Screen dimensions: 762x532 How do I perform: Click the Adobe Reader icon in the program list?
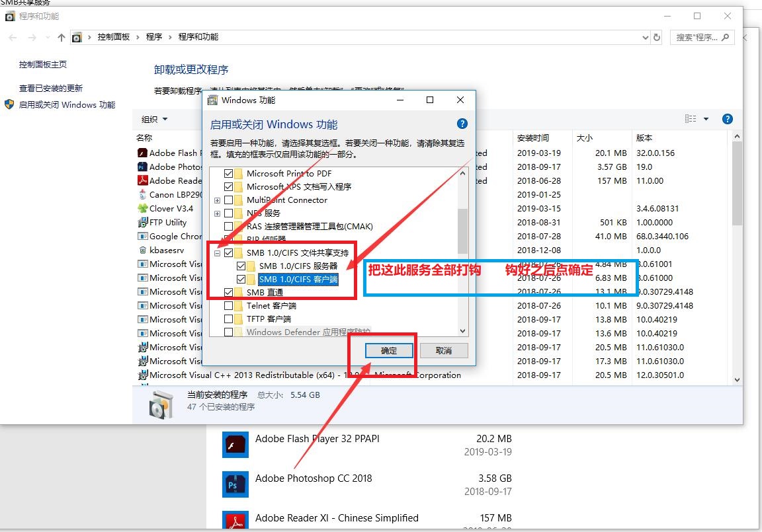(x=142, y=180)
